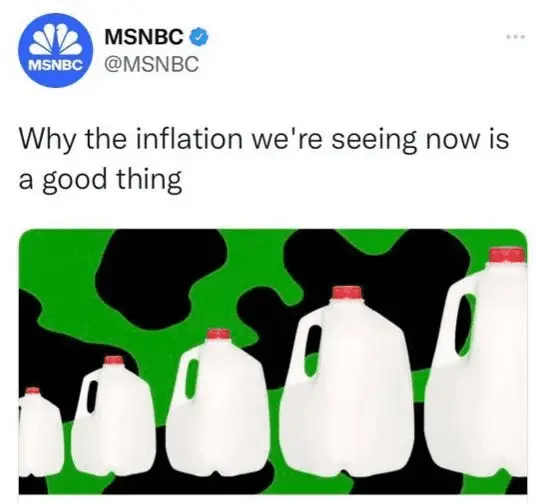The width and height of the screenshot is (536, 503).
Task: Click the white MSNBC text inside avatar
Action: pos(56,64)
